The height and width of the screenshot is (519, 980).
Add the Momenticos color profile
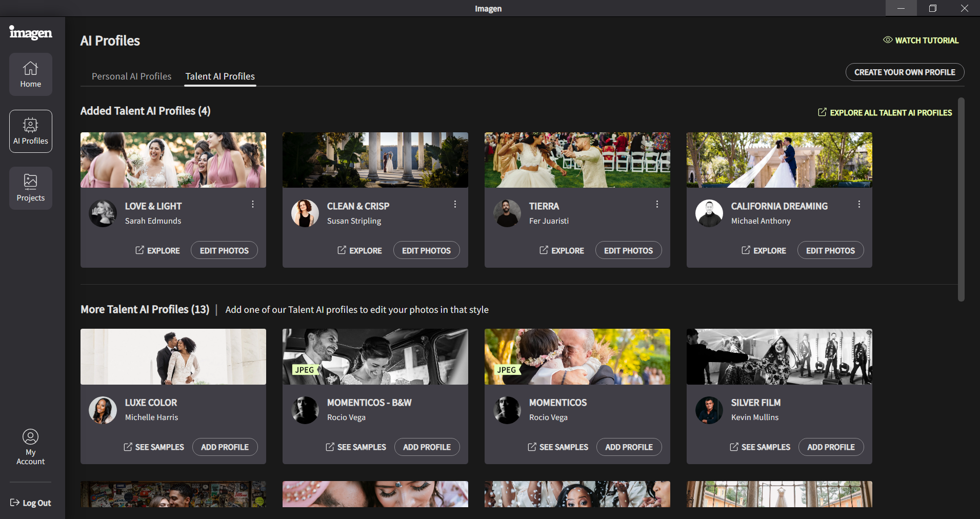(629, 447)
